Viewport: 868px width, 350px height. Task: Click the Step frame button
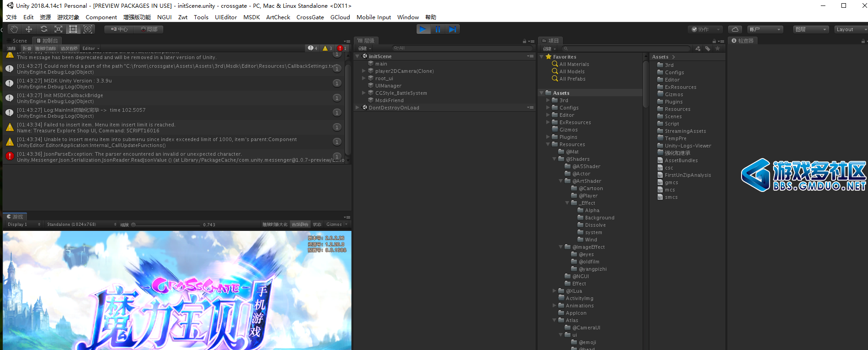[x=452, y=29]
